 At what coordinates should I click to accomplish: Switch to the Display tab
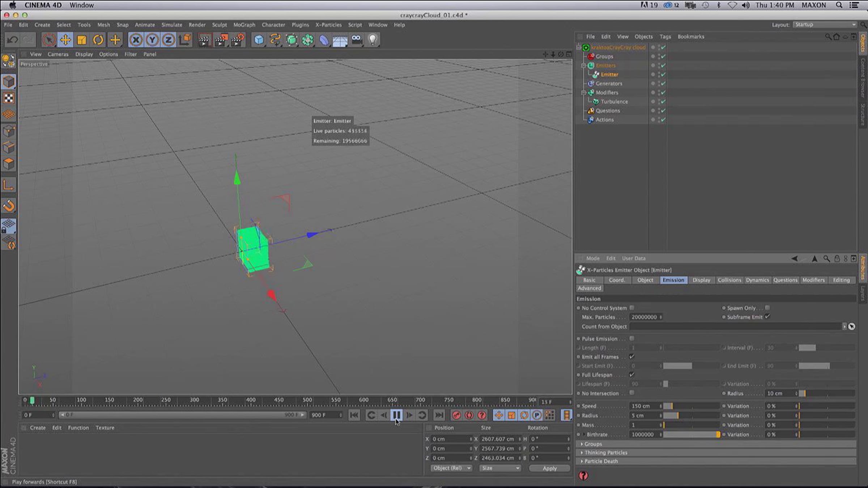tap(701, 280)
